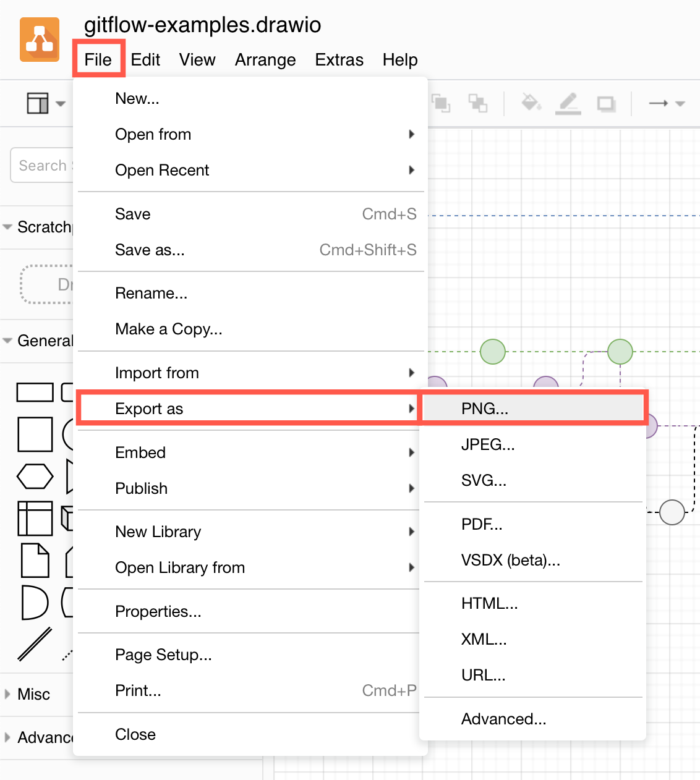Expand the Open Recent submenu

pyautogui.click(x=162, y=170)
